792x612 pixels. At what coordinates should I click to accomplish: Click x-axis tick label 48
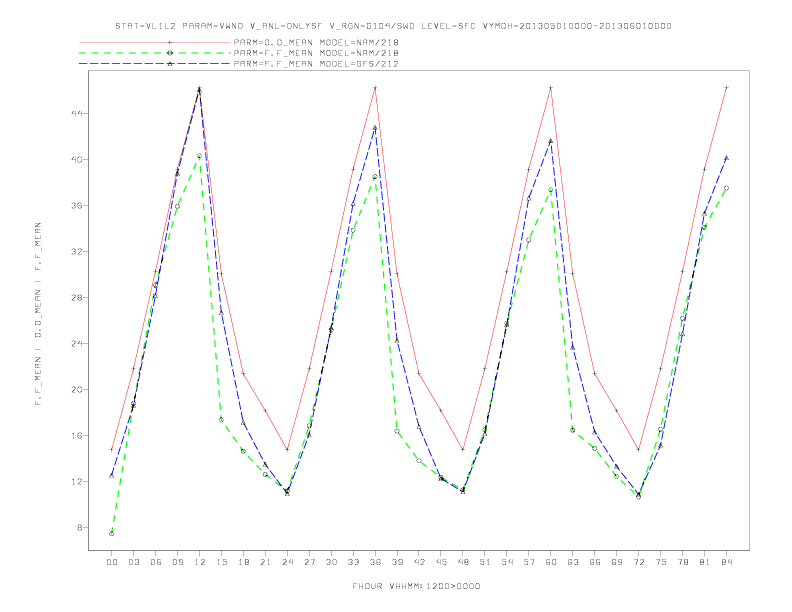click(x=463, y=562)
